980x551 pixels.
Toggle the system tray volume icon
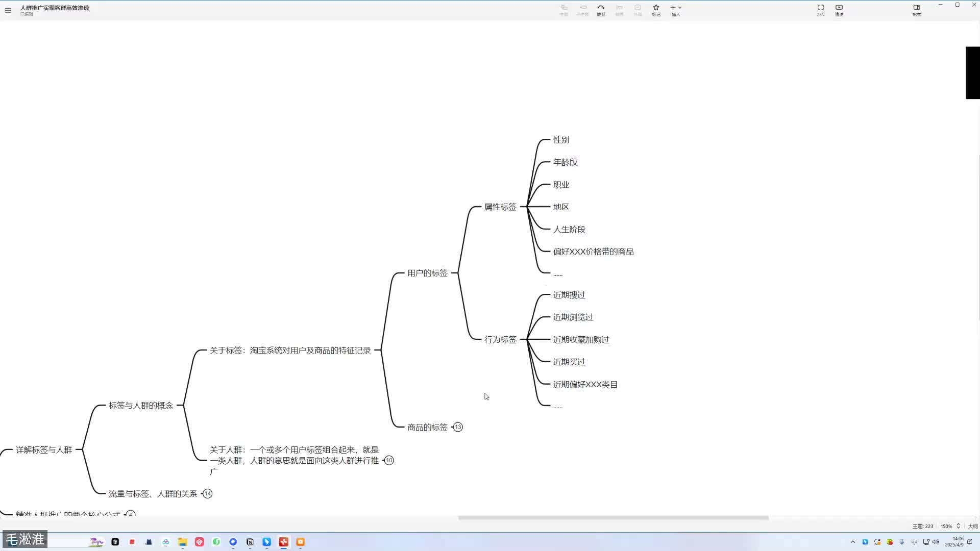coord(936,542)
